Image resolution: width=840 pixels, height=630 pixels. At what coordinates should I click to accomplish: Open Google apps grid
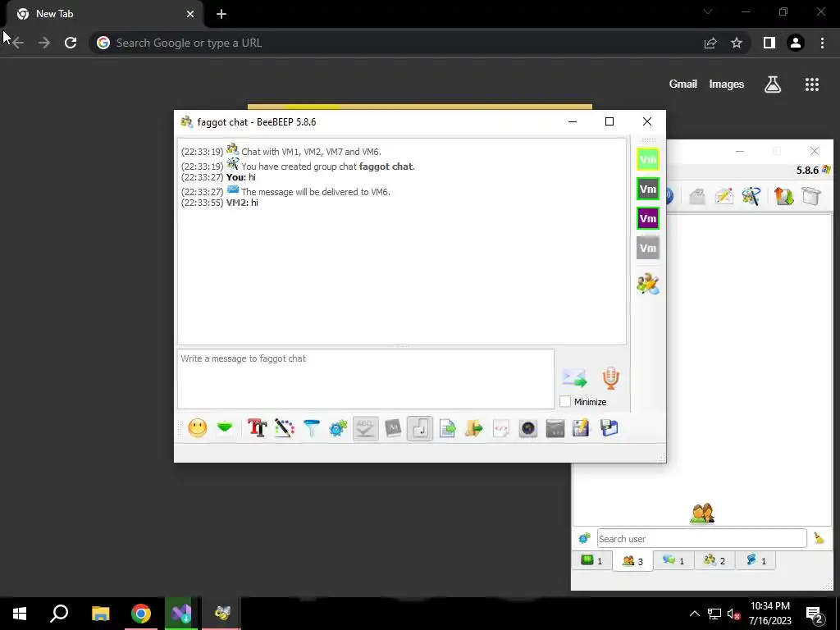[812, 84]
